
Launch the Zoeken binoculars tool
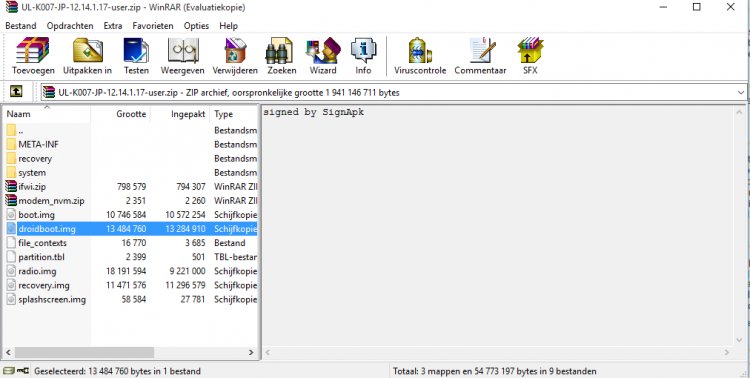[x=280, y=51]
